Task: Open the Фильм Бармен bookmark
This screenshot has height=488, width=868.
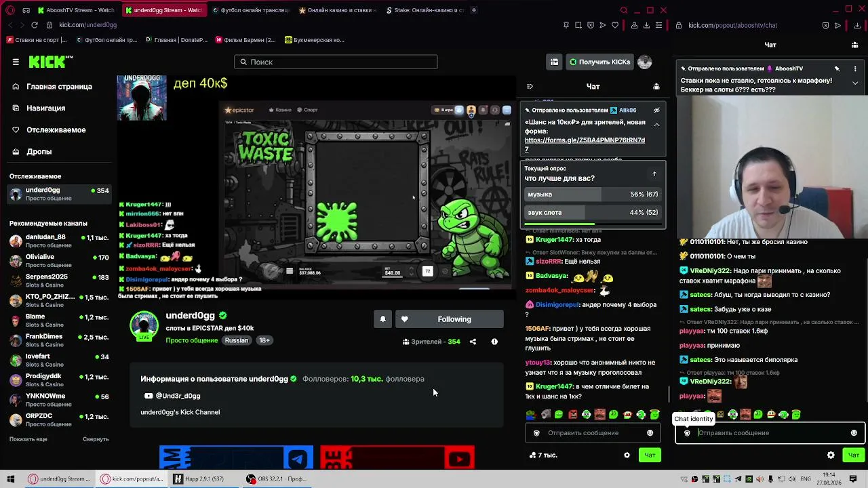Action: [245, 40]
